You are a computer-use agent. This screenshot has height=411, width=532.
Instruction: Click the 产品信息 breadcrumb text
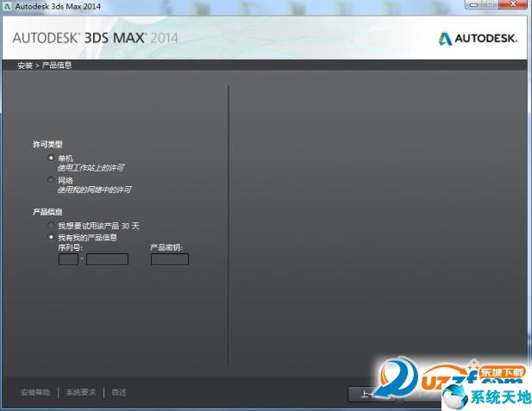(57, 65)
